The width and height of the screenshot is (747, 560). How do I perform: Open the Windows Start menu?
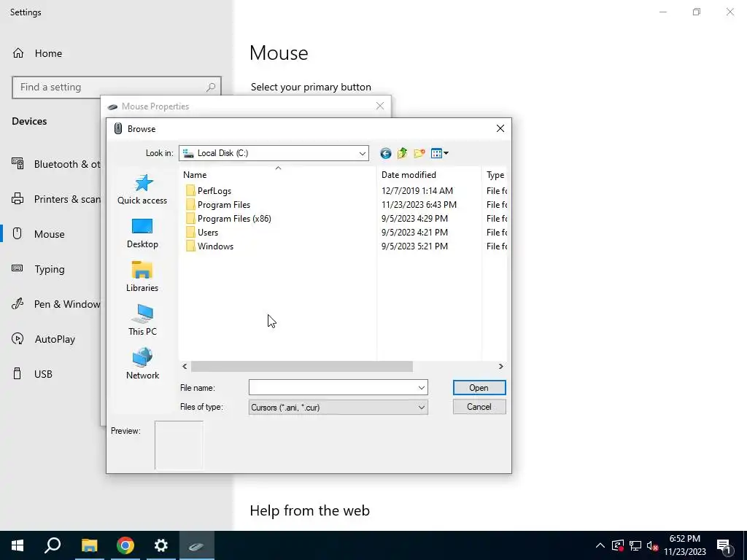(x=18, y=545)
